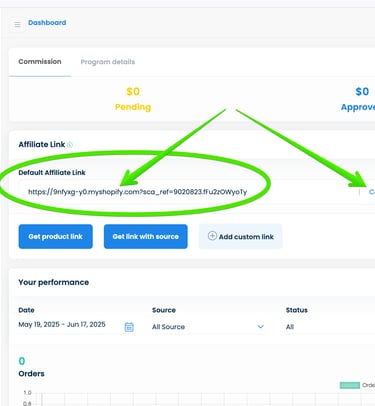Expand the All Source dropdown
This screenshot has width=375, height=406.
[x=208, y=327]
